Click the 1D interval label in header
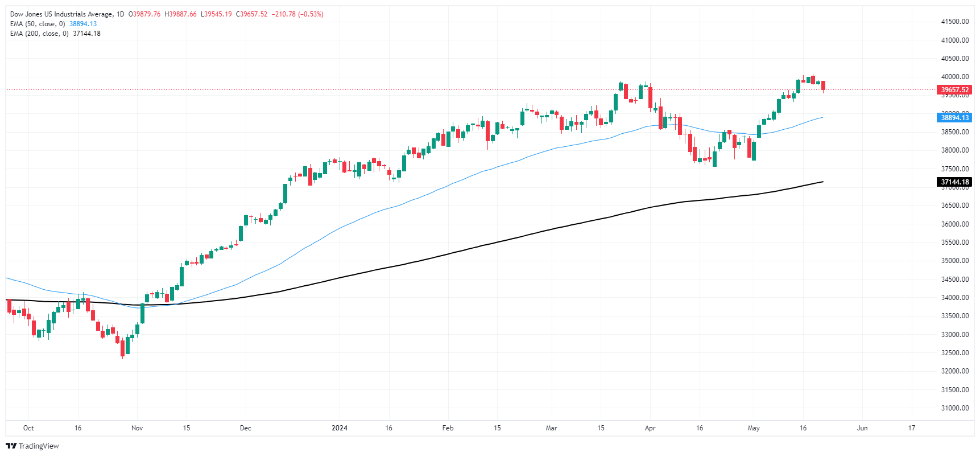 [x=120, y=14]
